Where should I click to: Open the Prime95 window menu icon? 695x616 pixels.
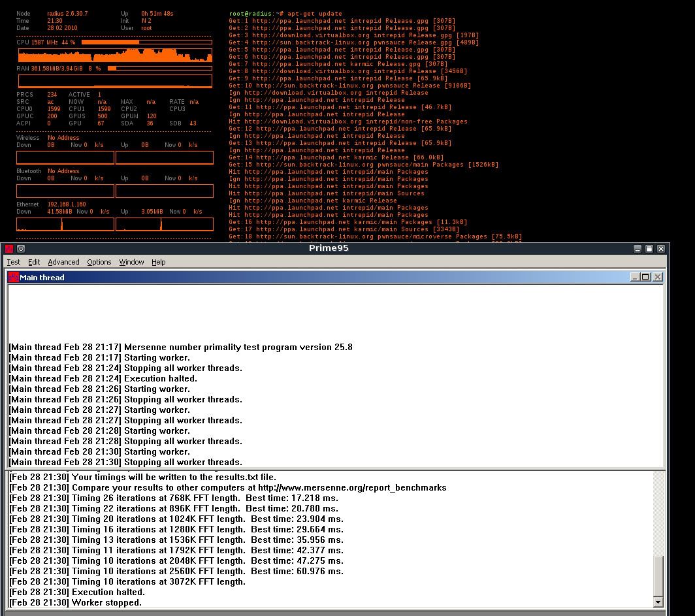(9, 249)
